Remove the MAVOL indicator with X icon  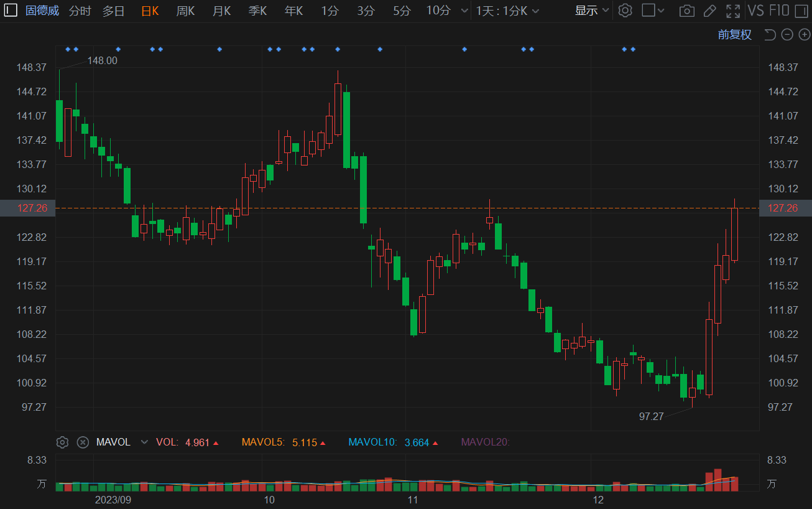pyautogui.click(x=83, y=442)
